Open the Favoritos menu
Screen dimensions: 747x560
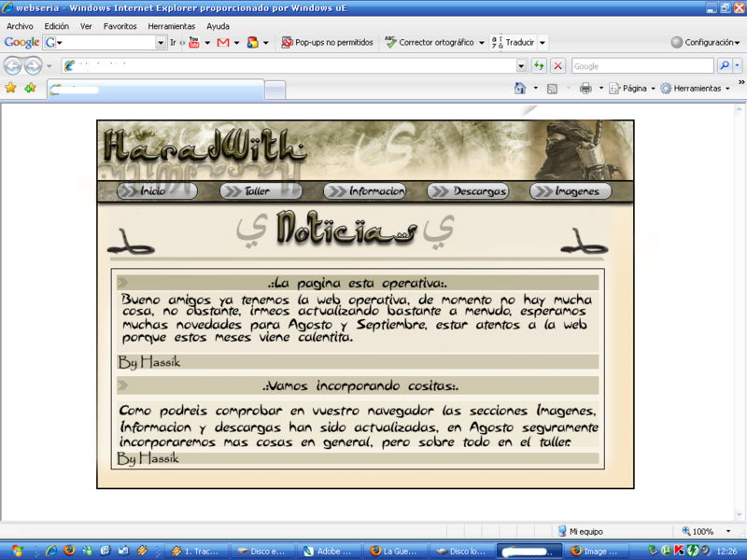[120, 26]
